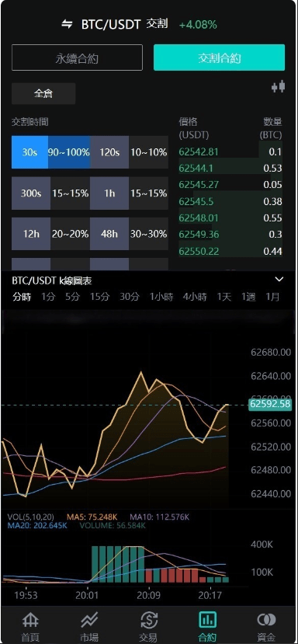Open 交易 trade exchange icon

click(x=148, y=620)
